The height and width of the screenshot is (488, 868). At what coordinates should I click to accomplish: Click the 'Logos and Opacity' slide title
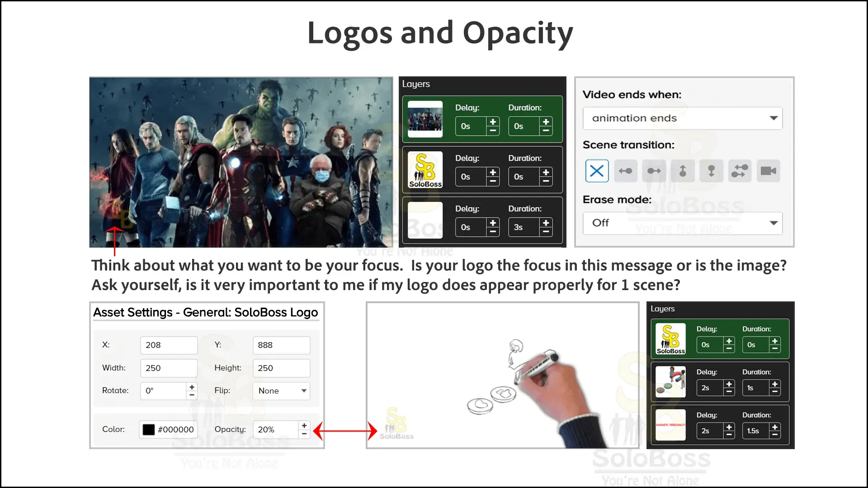pyautogui.click(x=440, y=33)
